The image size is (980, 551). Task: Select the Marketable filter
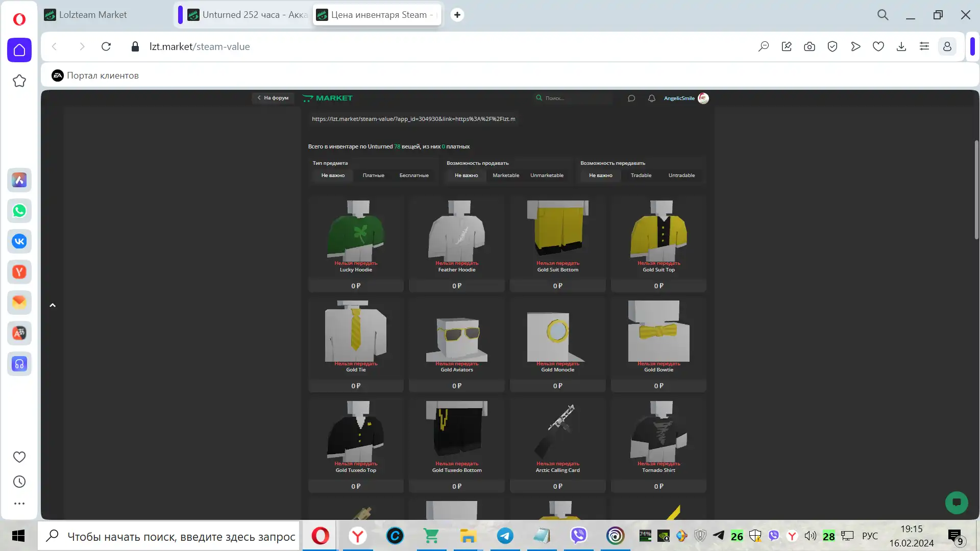click(x=506, y=175)
